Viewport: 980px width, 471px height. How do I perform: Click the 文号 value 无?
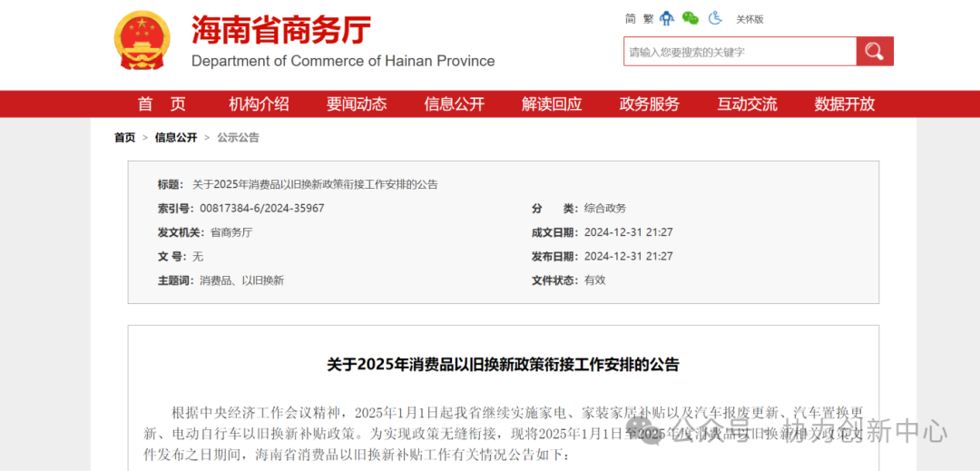[x=198, y=256]
